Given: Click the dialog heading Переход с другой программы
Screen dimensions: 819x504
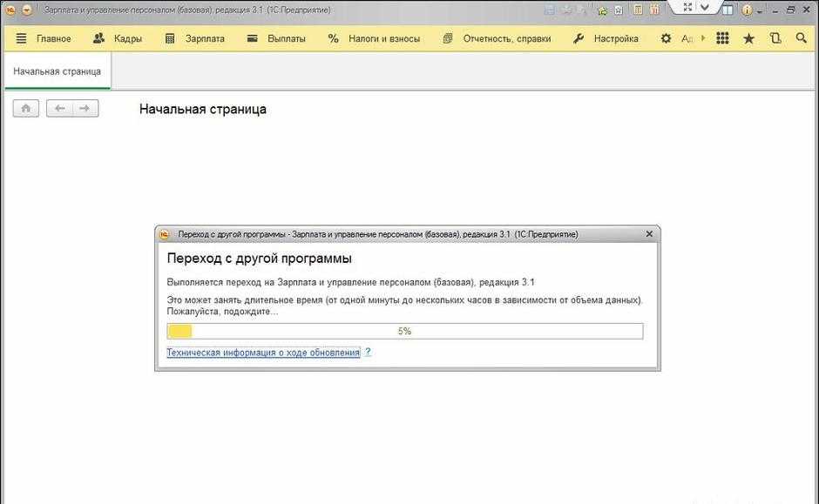Looking at the screenshot, I should pyautogui.click(x=259, y=259).
